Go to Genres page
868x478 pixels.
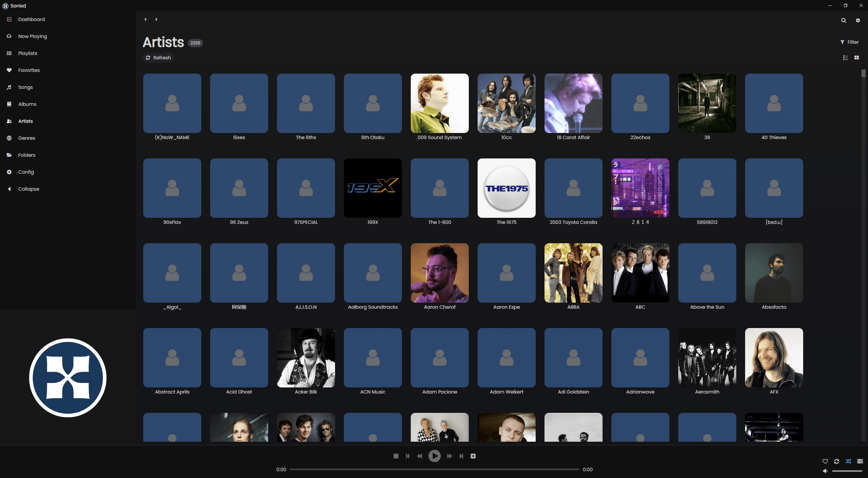click(26, 138)
